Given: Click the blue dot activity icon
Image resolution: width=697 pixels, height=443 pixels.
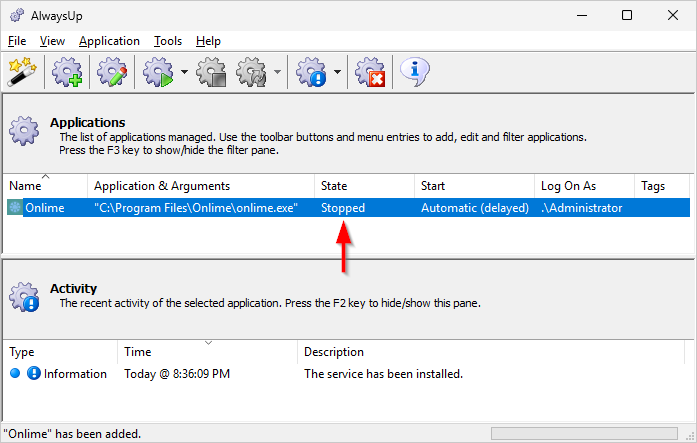Looking at the screenshot, I should 15,373.
